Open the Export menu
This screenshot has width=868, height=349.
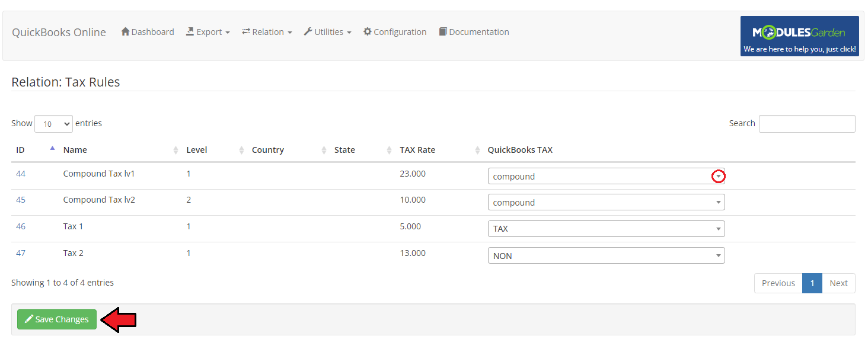pos(208,32)
